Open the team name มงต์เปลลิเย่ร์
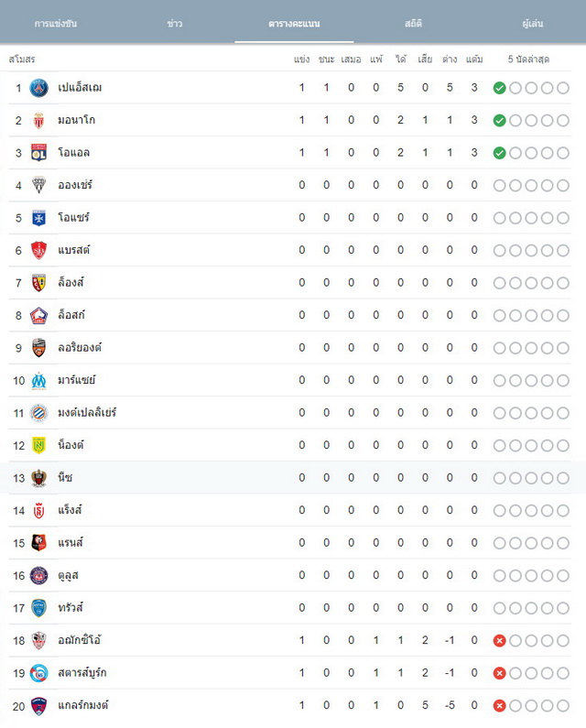 tap(87, 412)
